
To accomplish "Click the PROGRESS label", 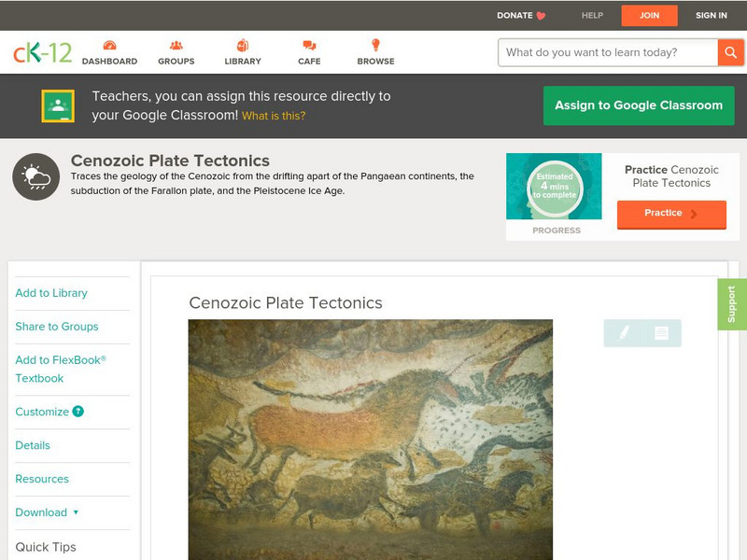I will pyautogui.click(x=557, y=231).
